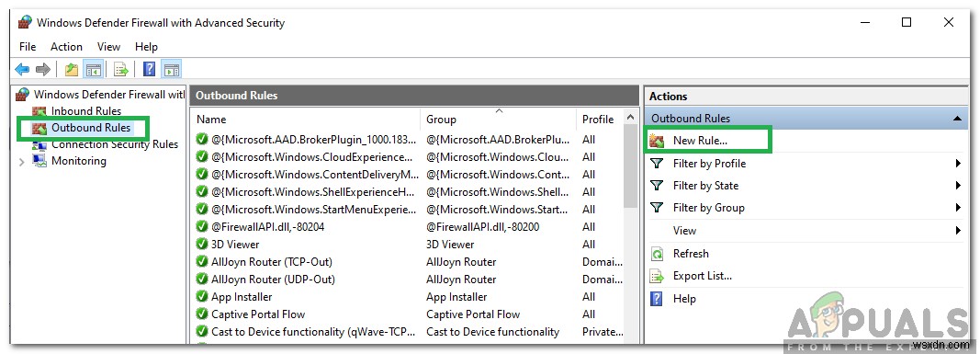Expand the Monitoring tree node

[x=22, y=161]
